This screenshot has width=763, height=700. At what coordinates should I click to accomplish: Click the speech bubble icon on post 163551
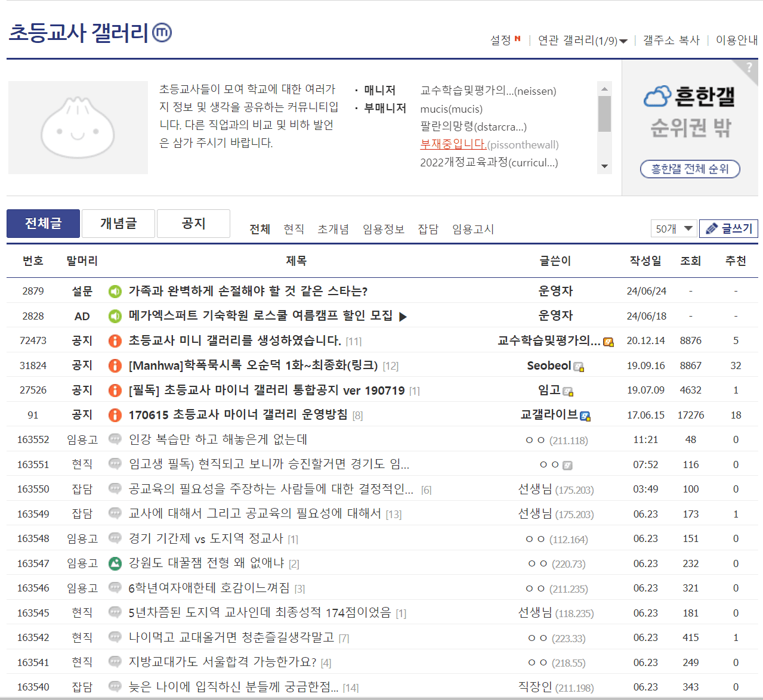pos(115,464)
